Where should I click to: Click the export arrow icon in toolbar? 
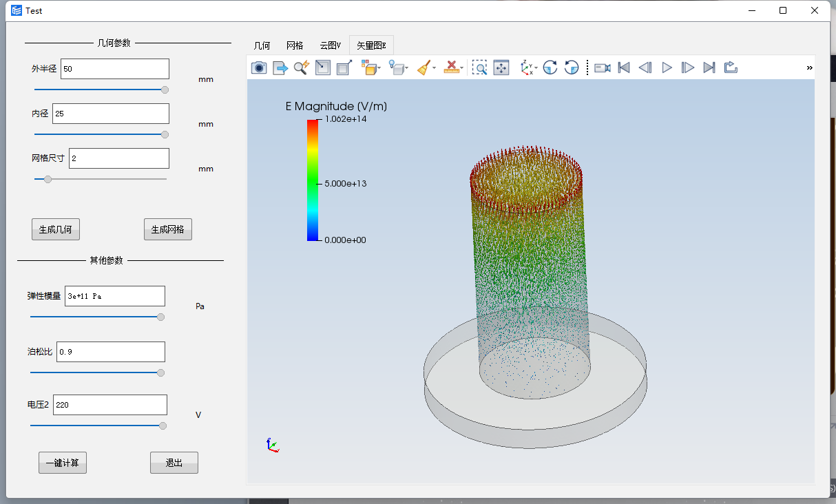(280, 67)
